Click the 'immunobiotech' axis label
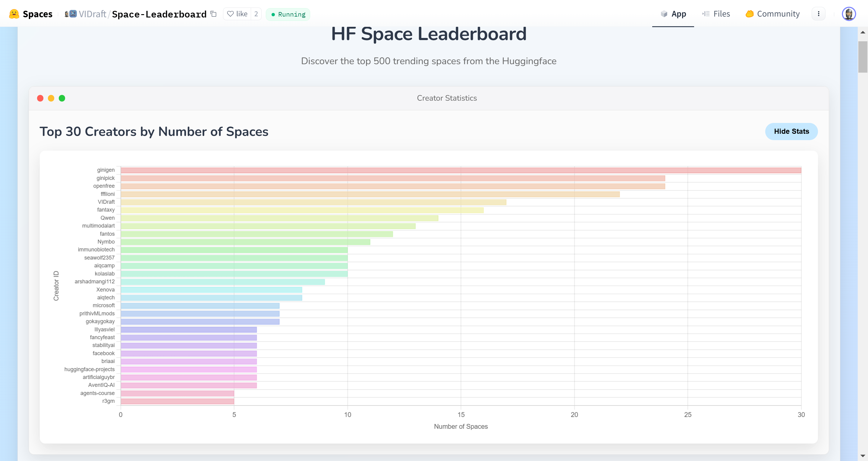 tap(96, 249)
